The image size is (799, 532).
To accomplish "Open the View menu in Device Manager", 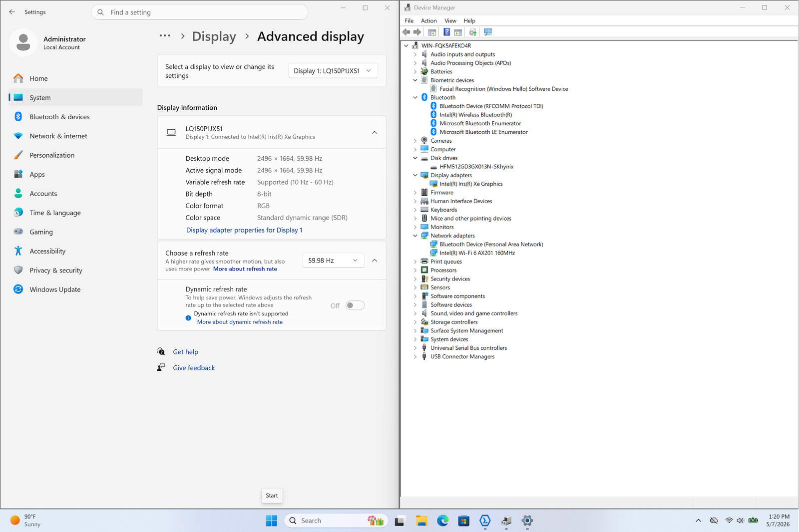I will 450,20.
